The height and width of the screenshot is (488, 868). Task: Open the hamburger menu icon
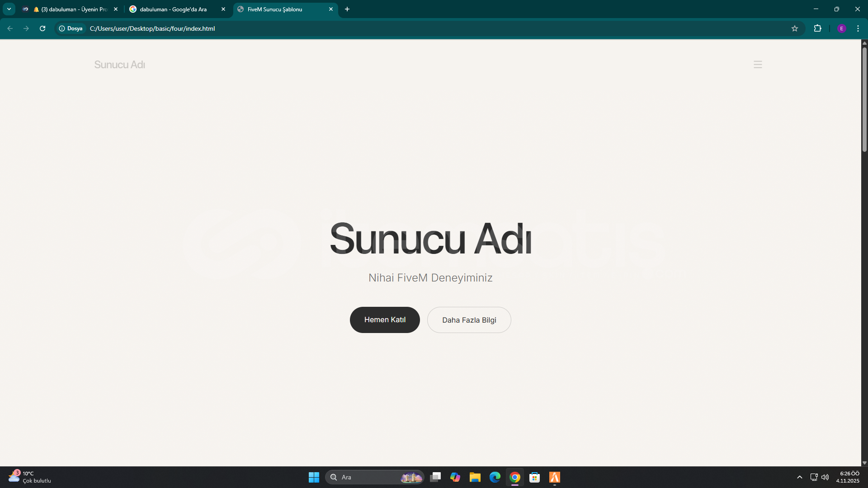(758, 65)
